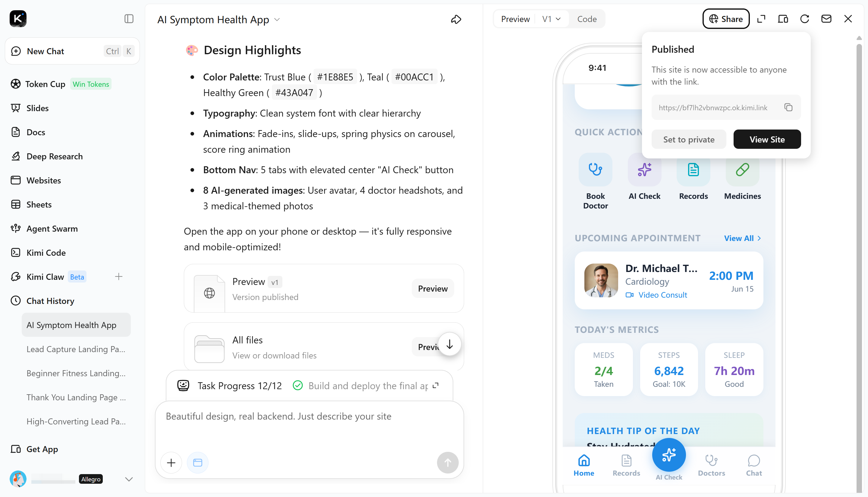Click the Share button
This screenshot has height=497, width=868.
pyautogui.click(x=726, y=19)
